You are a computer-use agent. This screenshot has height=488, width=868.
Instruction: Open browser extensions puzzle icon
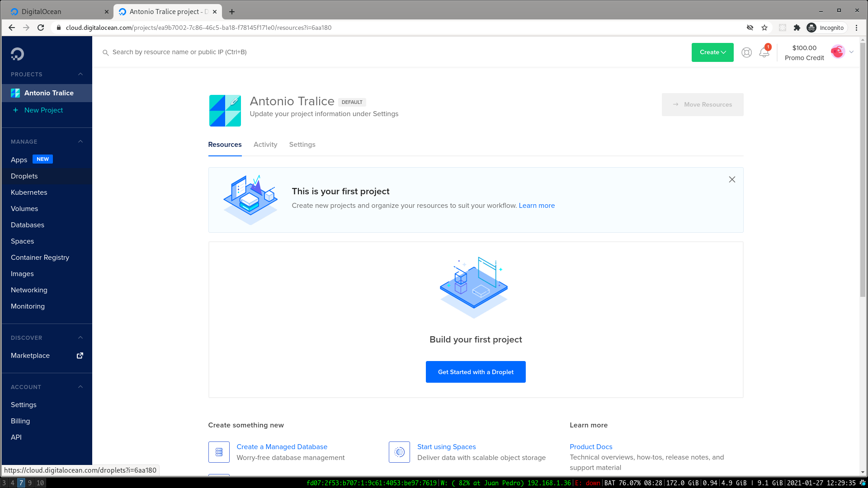797,28
